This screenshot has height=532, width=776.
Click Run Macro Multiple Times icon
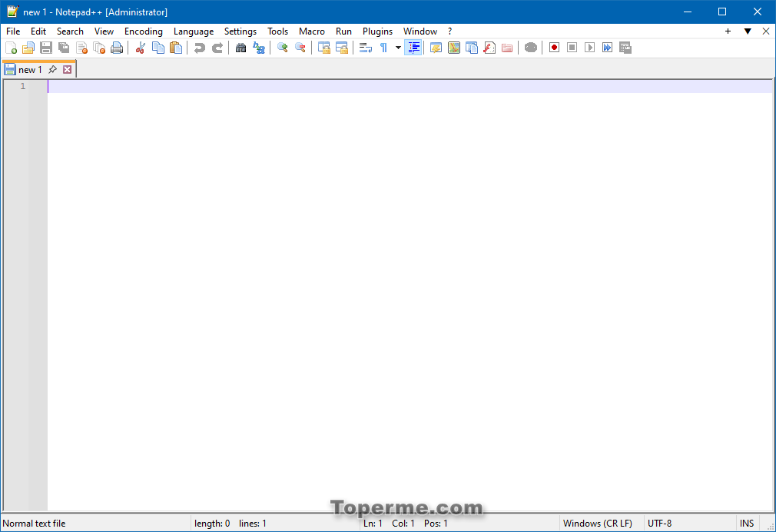(x=607, y=48)
